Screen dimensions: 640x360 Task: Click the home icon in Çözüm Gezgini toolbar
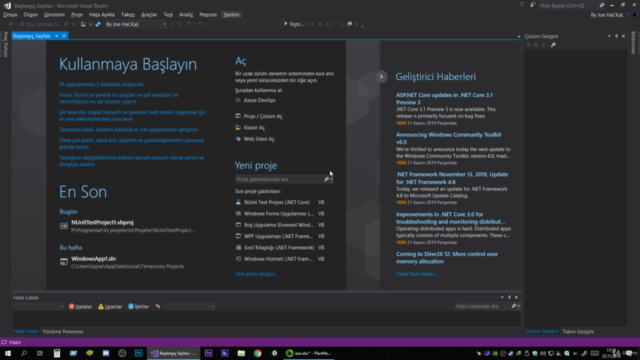coord(543,45)
